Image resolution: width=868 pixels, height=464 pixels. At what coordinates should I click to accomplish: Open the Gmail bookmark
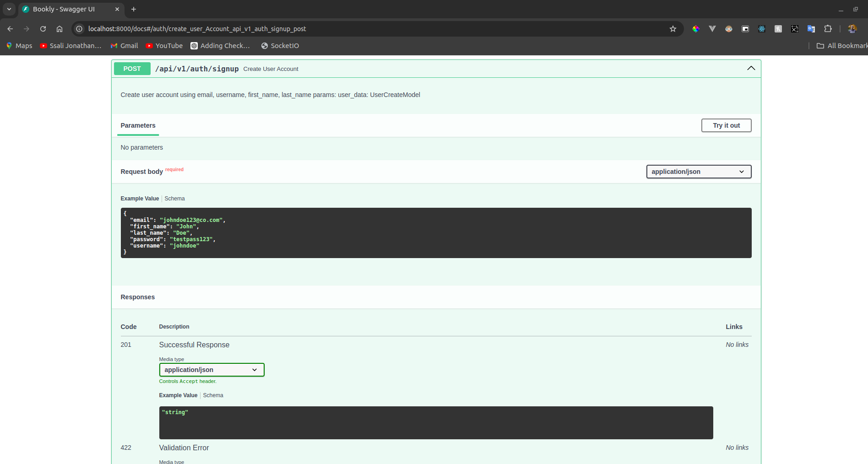coord(124,45)
